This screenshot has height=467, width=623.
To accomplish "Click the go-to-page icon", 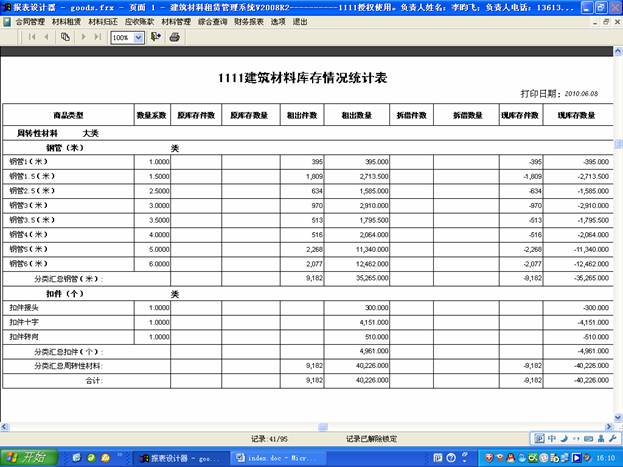I will pyautogui.click(x=65, y=37).
